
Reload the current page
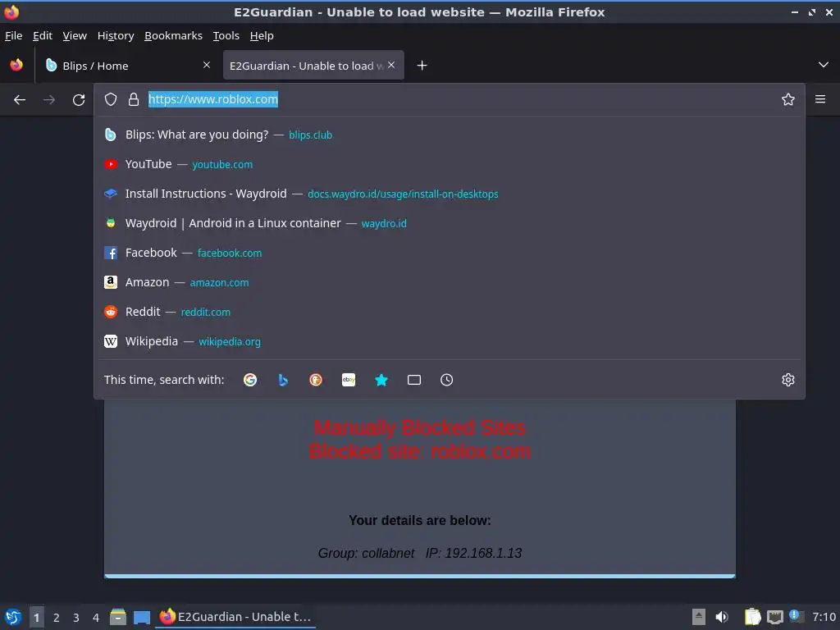pyautogui.click(x=79, y=99)
